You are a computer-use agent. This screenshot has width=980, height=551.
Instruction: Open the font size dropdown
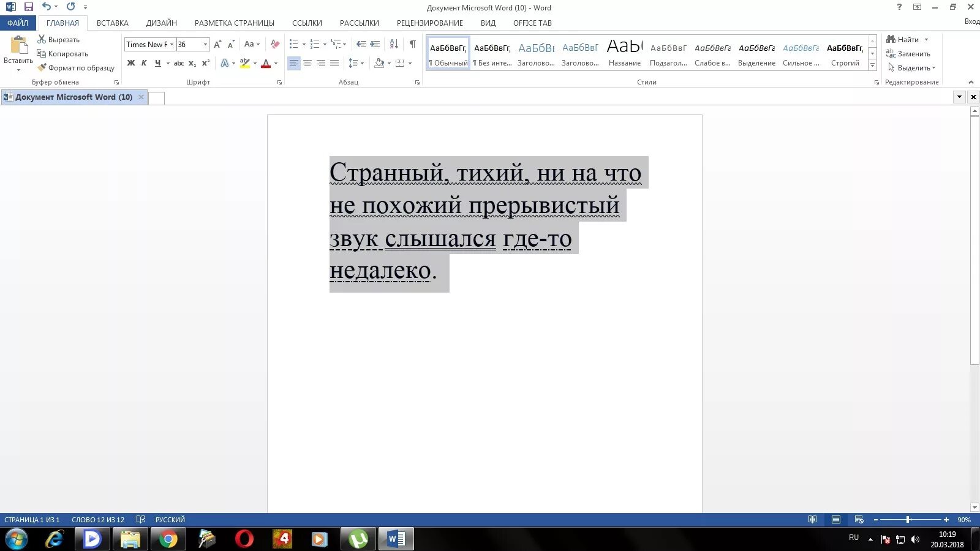click(204, 44)
